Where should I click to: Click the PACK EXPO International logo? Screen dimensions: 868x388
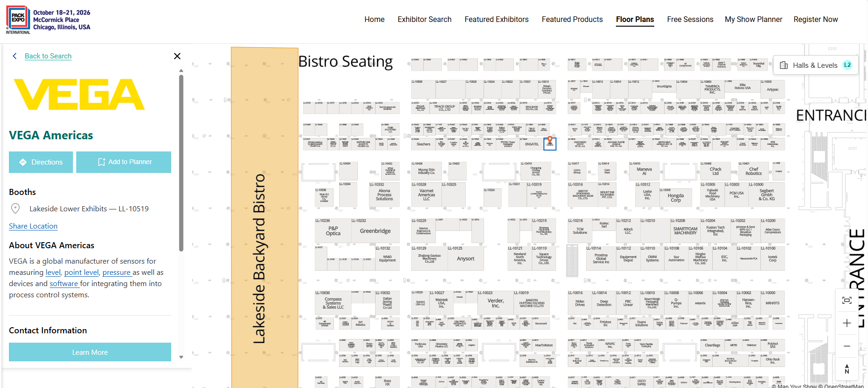point(18,20)
